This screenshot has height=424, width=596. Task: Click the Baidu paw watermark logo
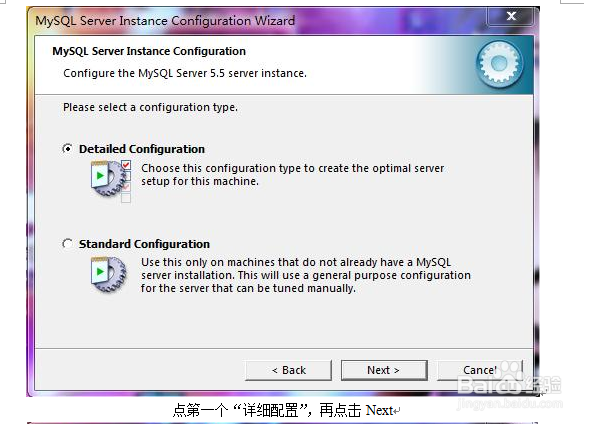point(510,372)
